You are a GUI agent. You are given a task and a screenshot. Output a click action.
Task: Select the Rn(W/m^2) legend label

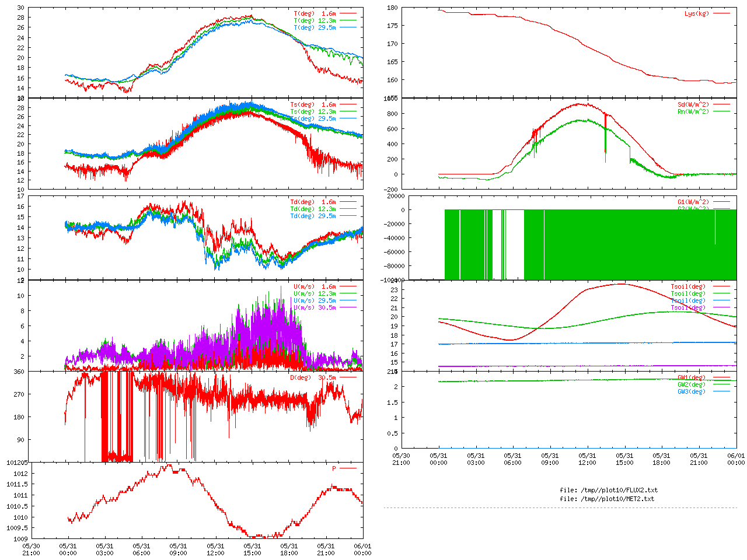tap(693, 111)
